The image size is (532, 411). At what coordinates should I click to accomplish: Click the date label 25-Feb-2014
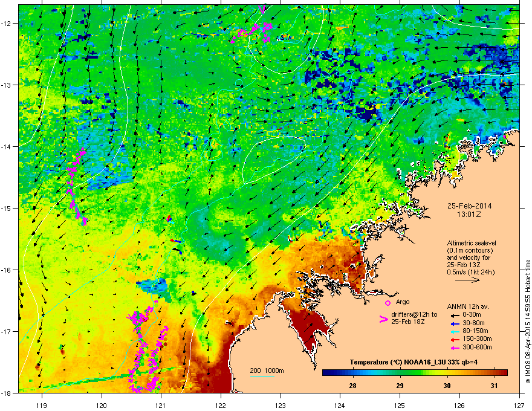tap(469, 206)
